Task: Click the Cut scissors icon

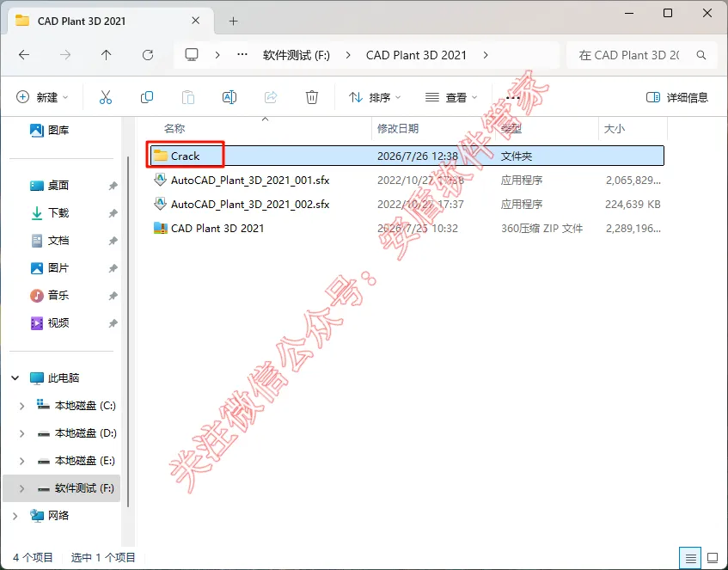Action: [x=106, y=97]
